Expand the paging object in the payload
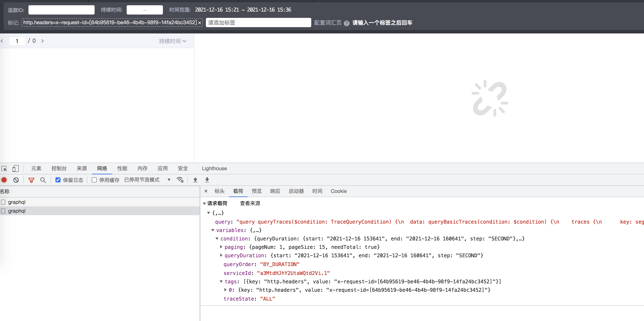 pyautogui.click(x=221, y=247)
